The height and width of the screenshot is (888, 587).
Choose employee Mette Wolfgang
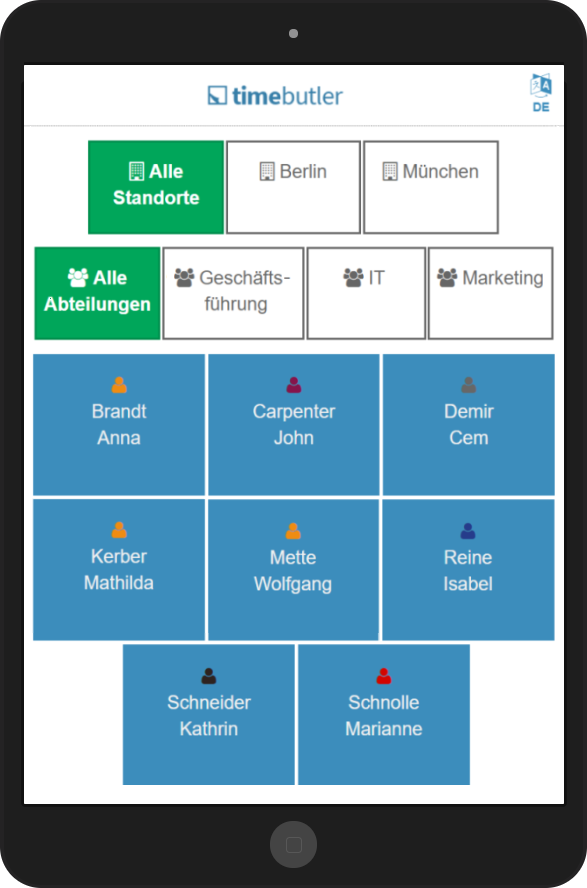293,570
